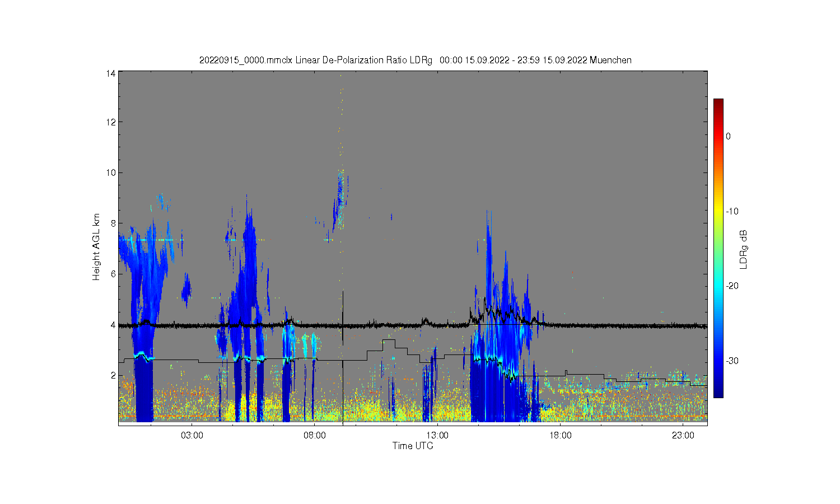Click the 08:00 time tick label
The image size is (840, 504).
tap(315, 435)
